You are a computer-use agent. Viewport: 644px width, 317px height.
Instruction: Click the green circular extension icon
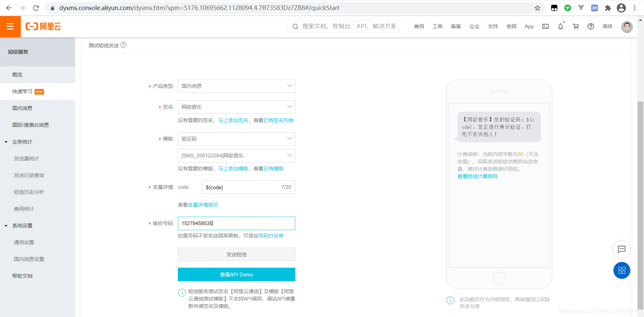pos(567,8)
